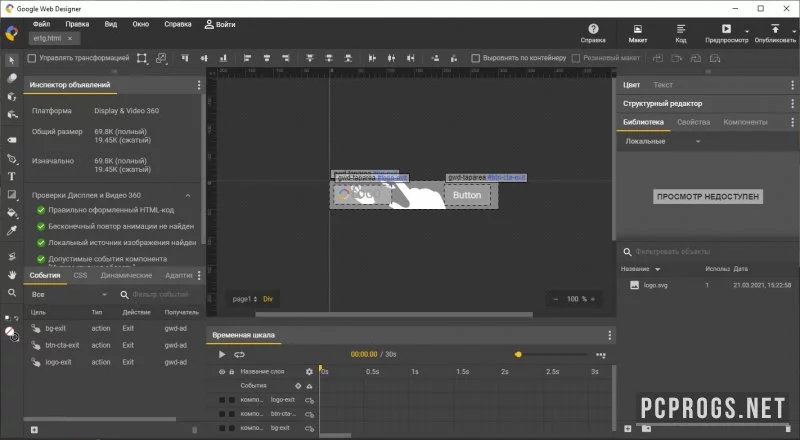Toggle Резиновый макет checkbox
The width and height of the screenshot is (800, 440).
576,58
